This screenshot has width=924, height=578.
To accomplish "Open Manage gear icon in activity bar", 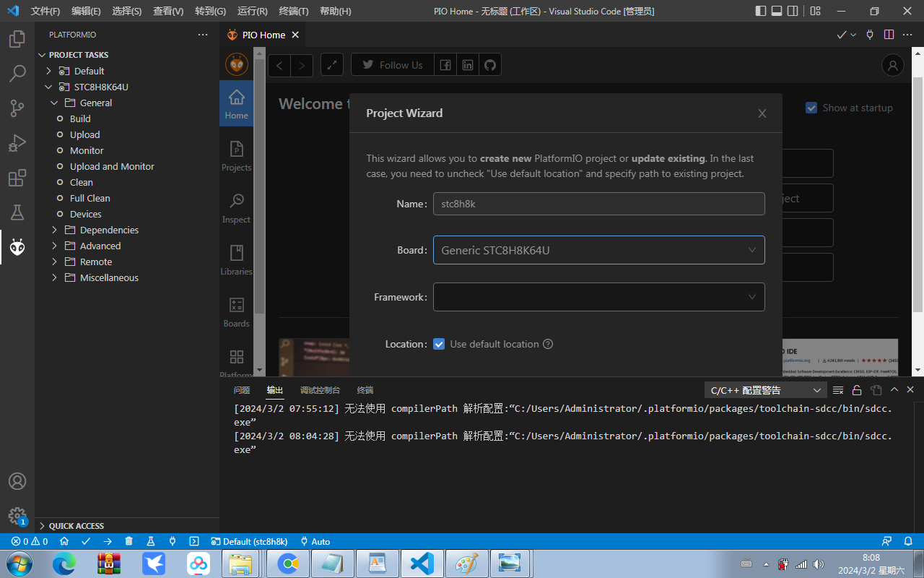I will click(17, 516).
